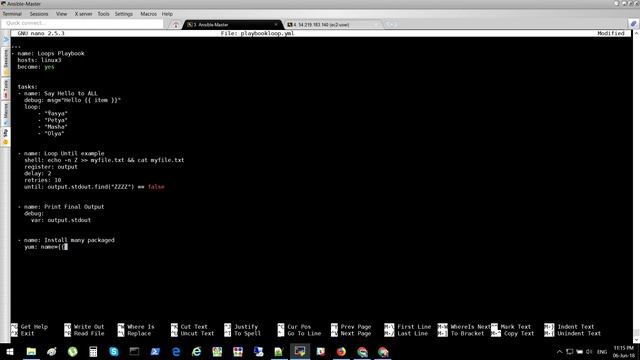Open the Tools menu
This screenshot has height=360, width=640.
pos(103,14)
